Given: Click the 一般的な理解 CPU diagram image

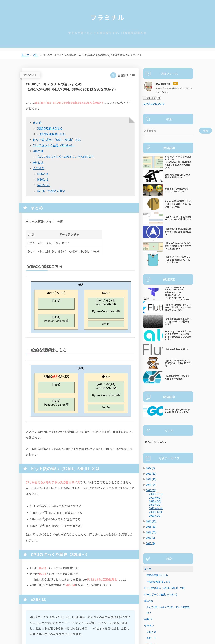Looking at the screenshot, I should pos(80,391).
